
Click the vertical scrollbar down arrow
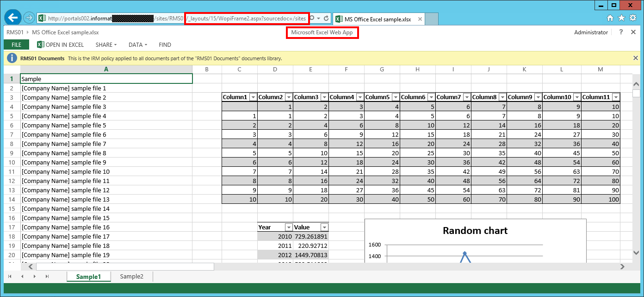[x=636, y=253]
